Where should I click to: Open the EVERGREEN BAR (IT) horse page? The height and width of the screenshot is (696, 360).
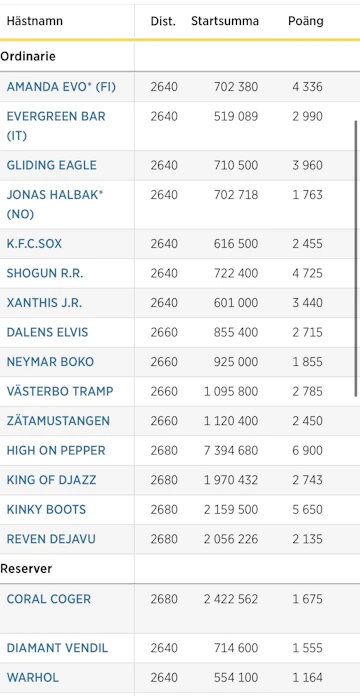(56, 126)
